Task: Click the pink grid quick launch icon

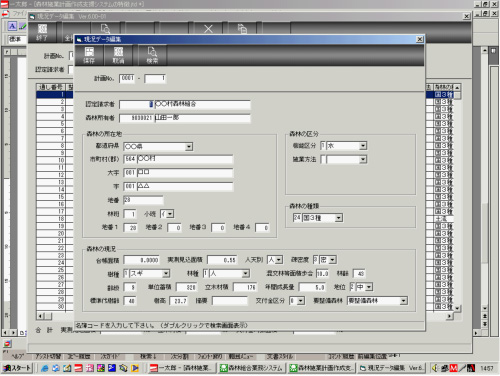Action: point(90,368)
